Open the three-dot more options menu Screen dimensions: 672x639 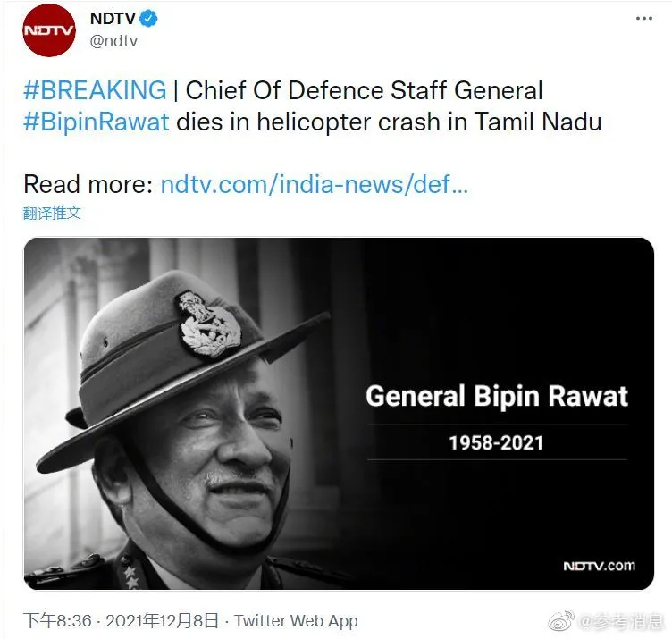point(643,19)
